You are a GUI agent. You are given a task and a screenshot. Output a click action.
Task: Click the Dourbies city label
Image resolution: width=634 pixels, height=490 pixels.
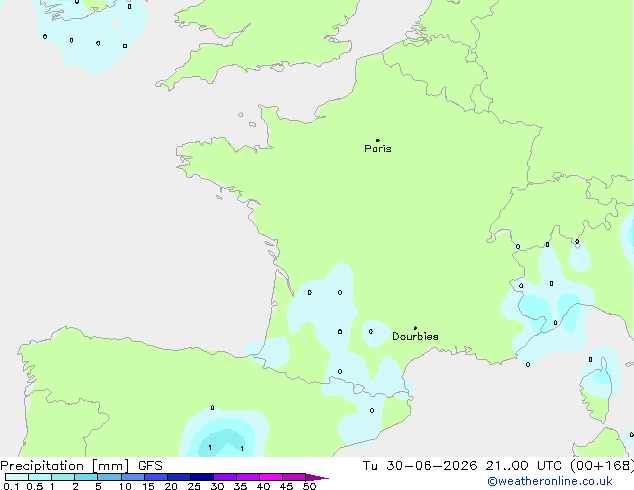pos(415,336)
